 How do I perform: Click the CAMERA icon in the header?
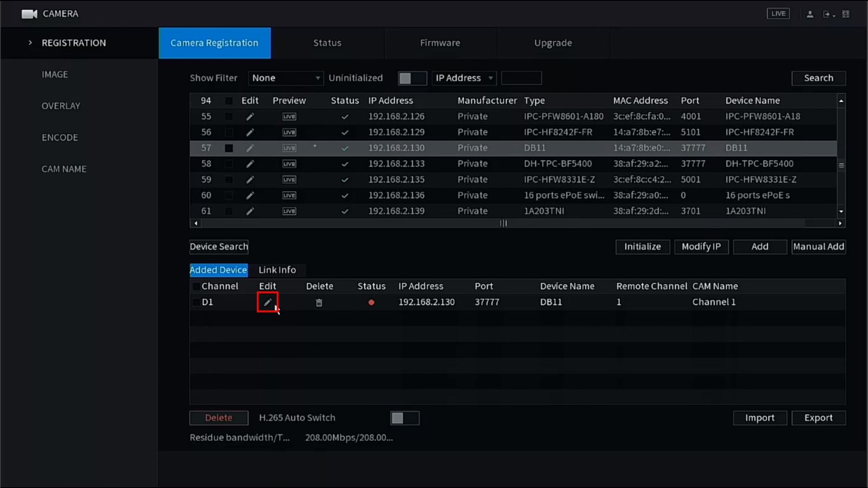click(x=29, y=14)
